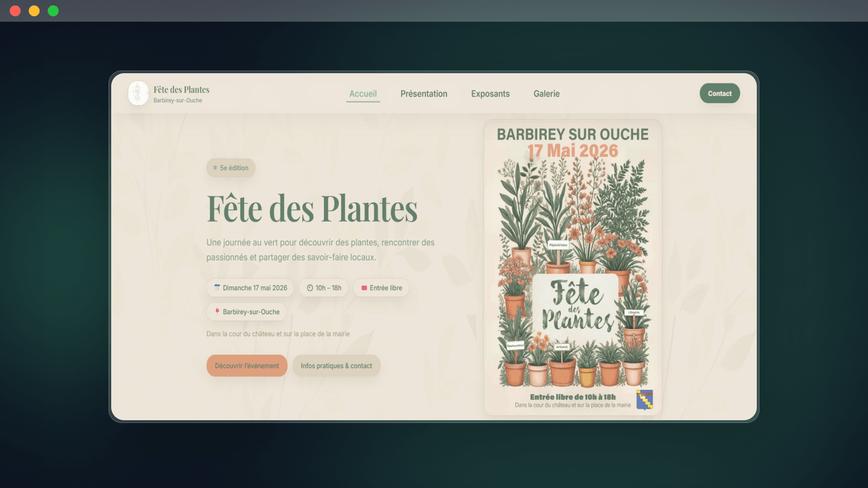Open the Exposants page
This screenshot has height=488, width=868.
pos(490,93)
